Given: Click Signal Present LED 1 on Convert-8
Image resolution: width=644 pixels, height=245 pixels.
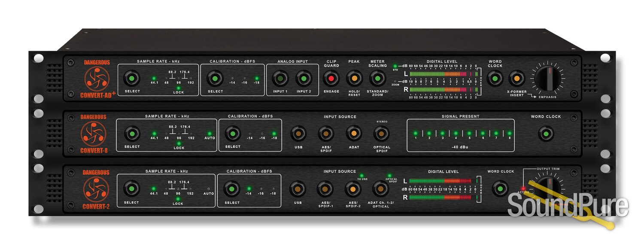Looking at the screenshot, I should (x=415, y=133).
